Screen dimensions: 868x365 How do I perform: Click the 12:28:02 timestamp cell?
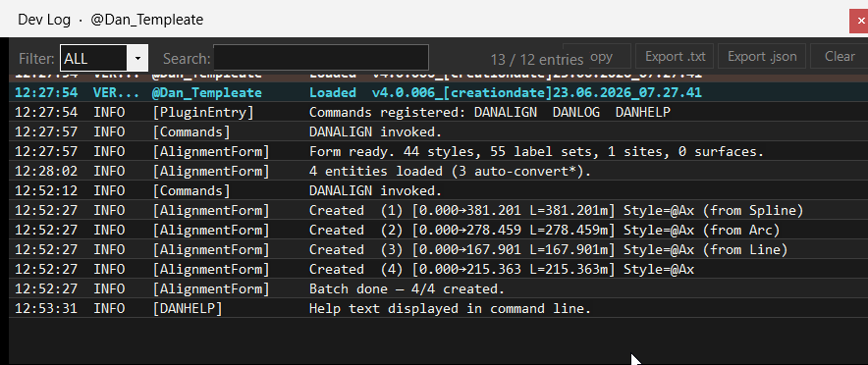point(46,172)
